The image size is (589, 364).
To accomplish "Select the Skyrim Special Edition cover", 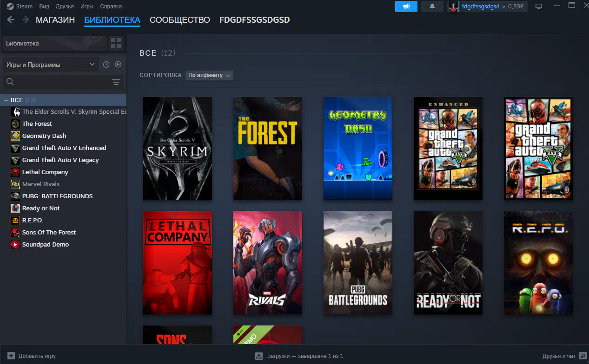I will [178, 149].
